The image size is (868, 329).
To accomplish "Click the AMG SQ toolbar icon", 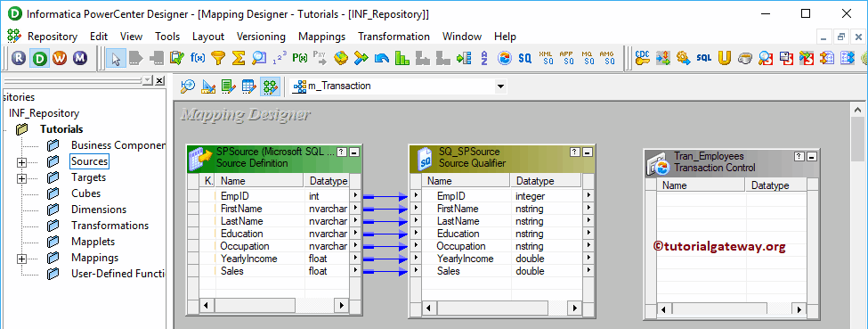I will pos(607,58).
